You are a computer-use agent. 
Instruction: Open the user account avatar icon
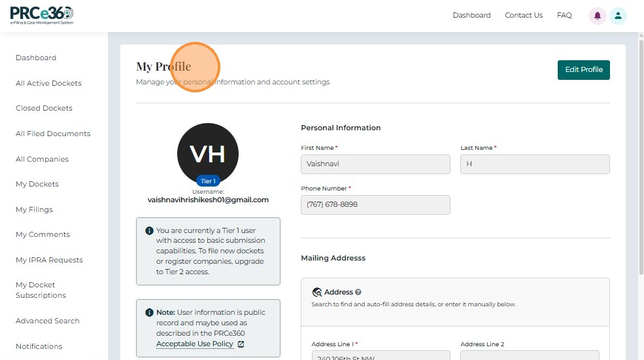(618, 16)
